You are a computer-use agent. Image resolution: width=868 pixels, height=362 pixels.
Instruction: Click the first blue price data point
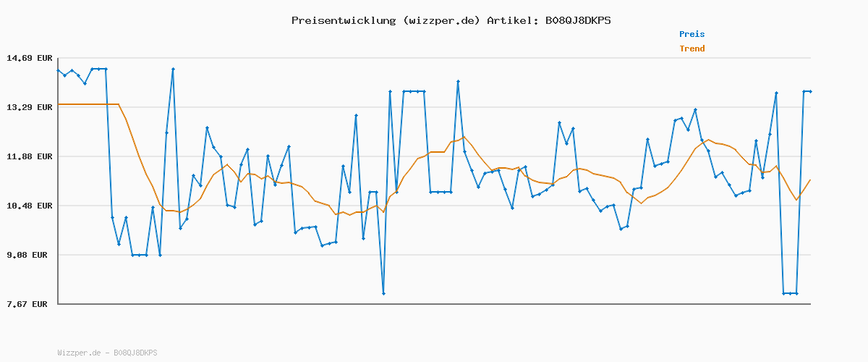tap(58, 70)
